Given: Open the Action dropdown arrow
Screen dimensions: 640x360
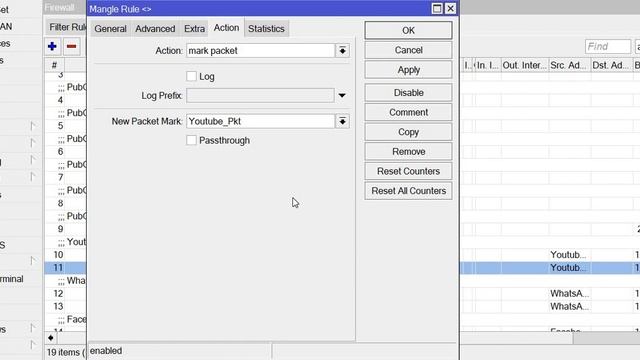Looking at the screenshot, I should (x=342, y=51).
